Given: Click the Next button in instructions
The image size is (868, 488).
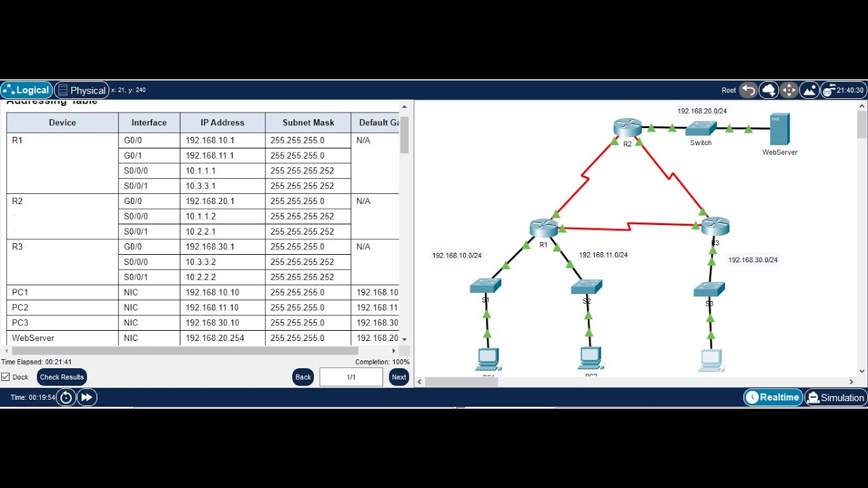Looking at the screenshot, I should coord(399,377).
